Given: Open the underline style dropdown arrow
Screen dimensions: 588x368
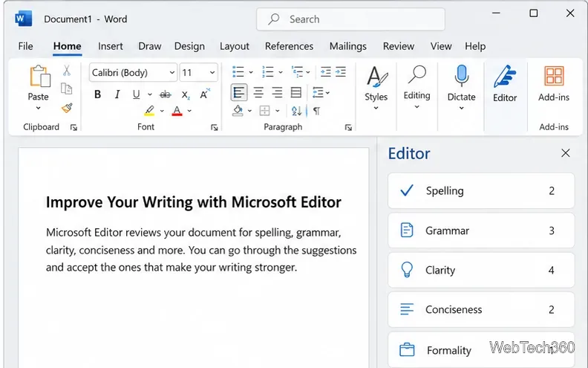Looking at the screenshot, I should click(x=150, y=94).
